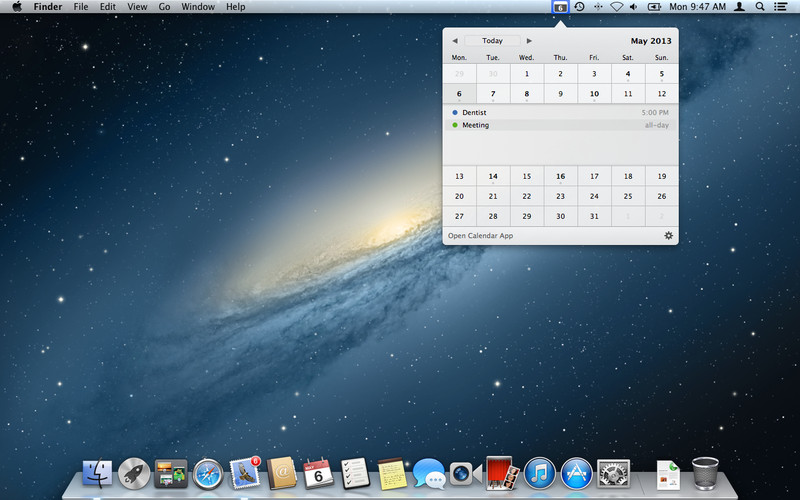800x500 pixels.
Task: Select May 5 in calendar
Action: click(x=662, y=74)
